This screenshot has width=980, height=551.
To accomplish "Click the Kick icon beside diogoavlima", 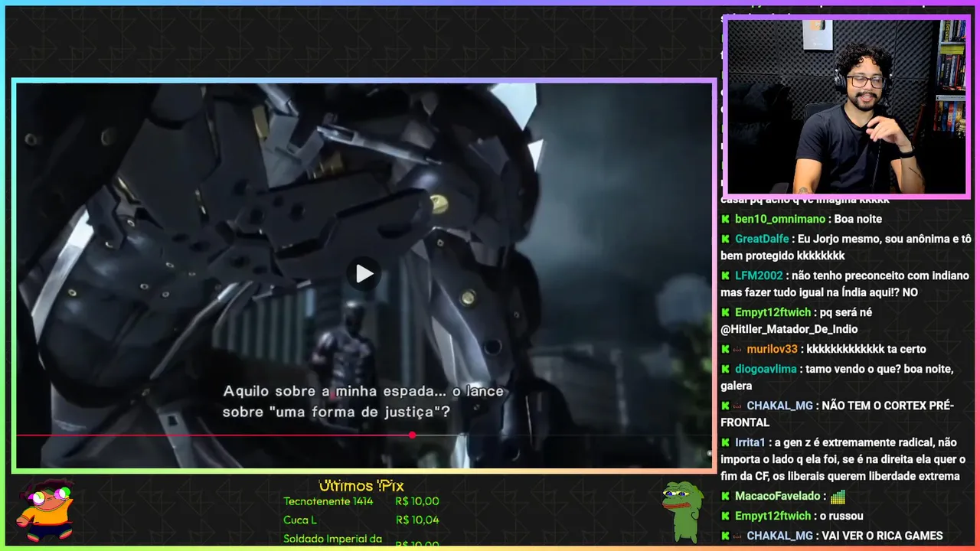I will point(725,369).
